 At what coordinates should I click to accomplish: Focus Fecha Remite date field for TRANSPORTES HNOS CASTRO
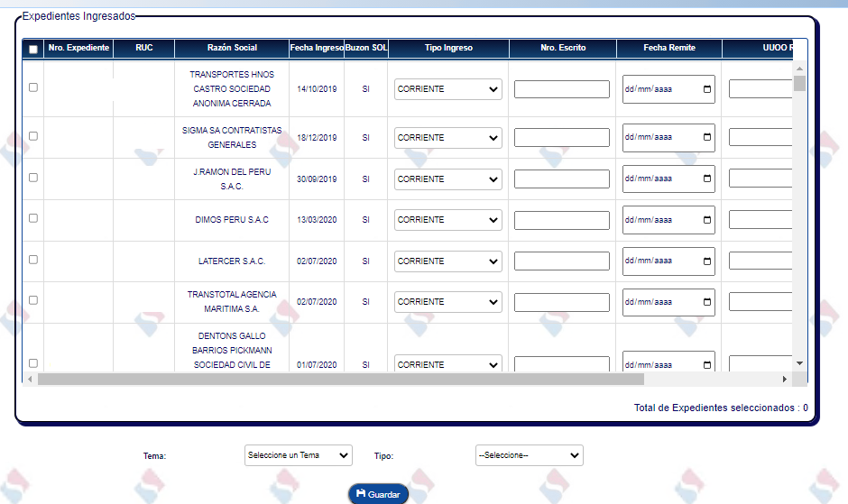(668, 89)
